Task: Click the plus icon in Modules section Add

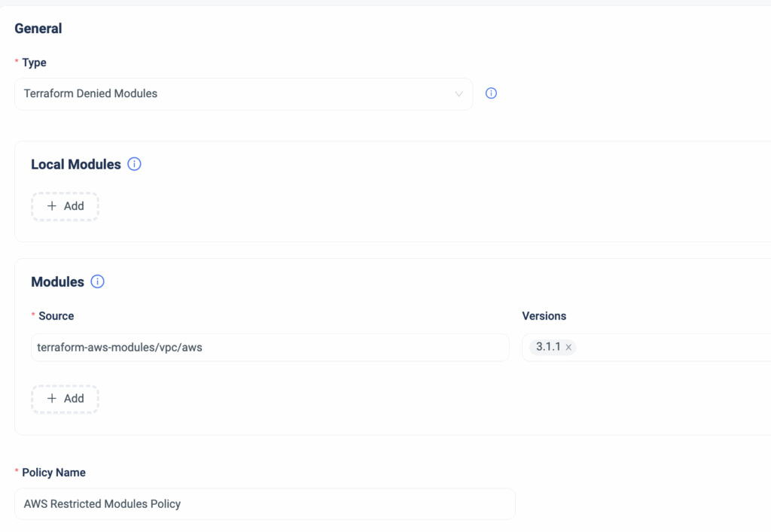Action: [52, 399]
